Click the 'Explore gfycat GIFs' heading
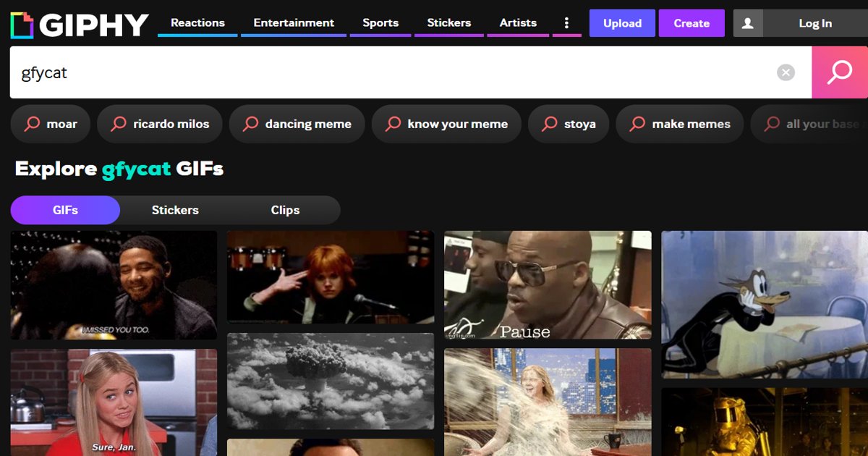868x456 pixels. 119,169
